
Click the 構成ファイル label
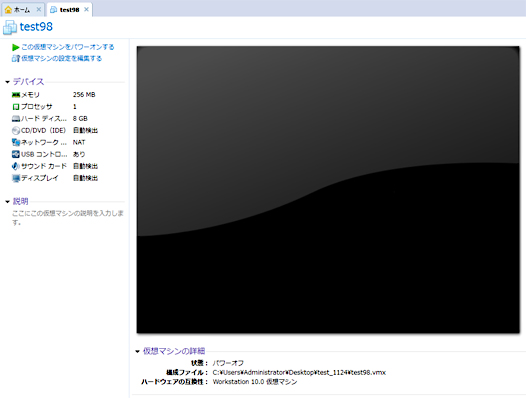[187, 372]
